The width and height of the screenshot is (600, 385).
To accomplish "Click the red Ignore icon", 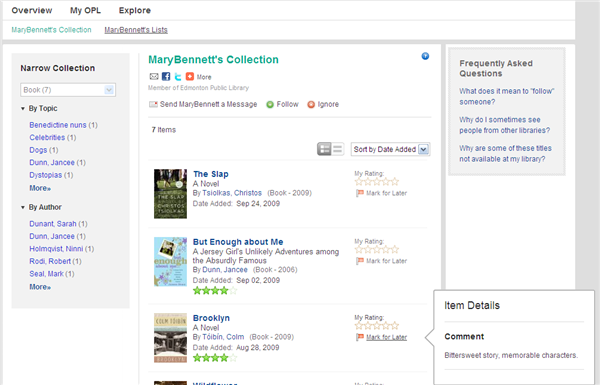I will (x=311, y=104).
